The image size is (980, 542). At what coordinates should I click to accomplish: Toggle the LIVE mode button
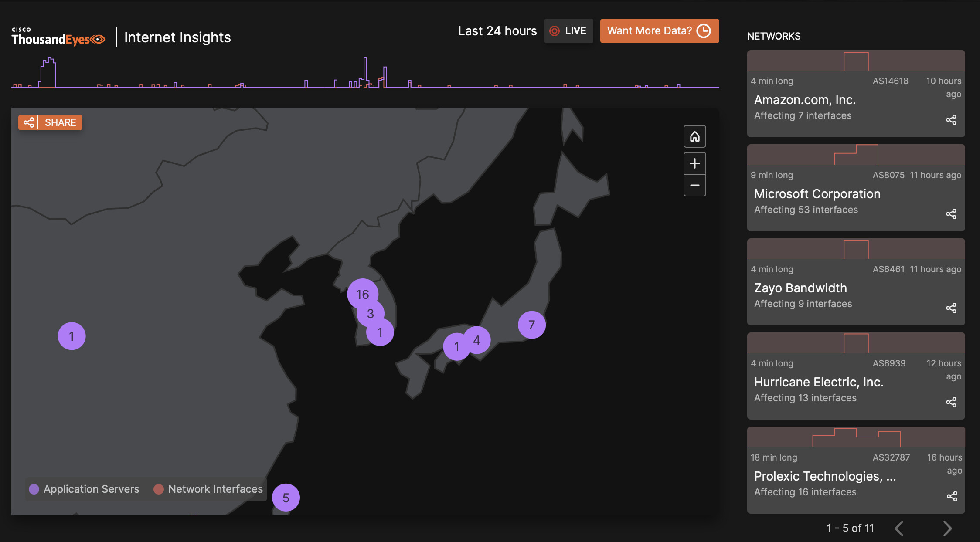(x=568, y=31)
